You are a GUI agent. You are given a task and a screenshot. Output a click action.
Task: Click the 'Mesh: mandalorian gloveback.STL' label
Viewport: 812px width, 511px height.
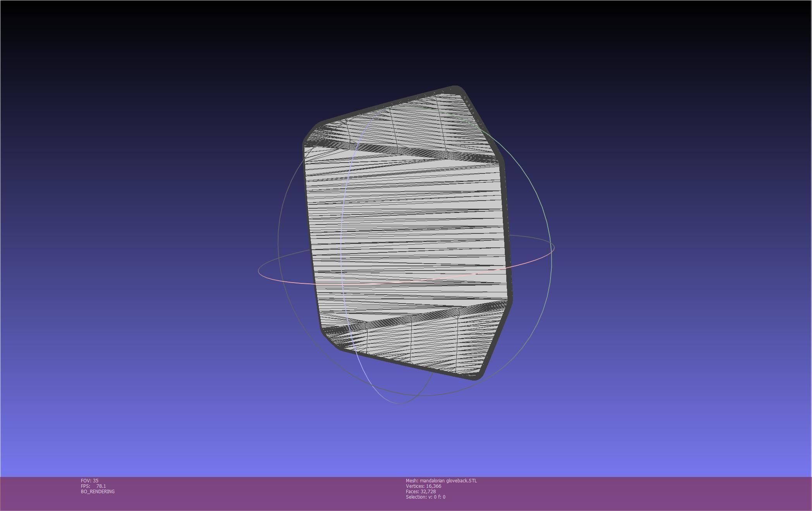tap(441, 480)
